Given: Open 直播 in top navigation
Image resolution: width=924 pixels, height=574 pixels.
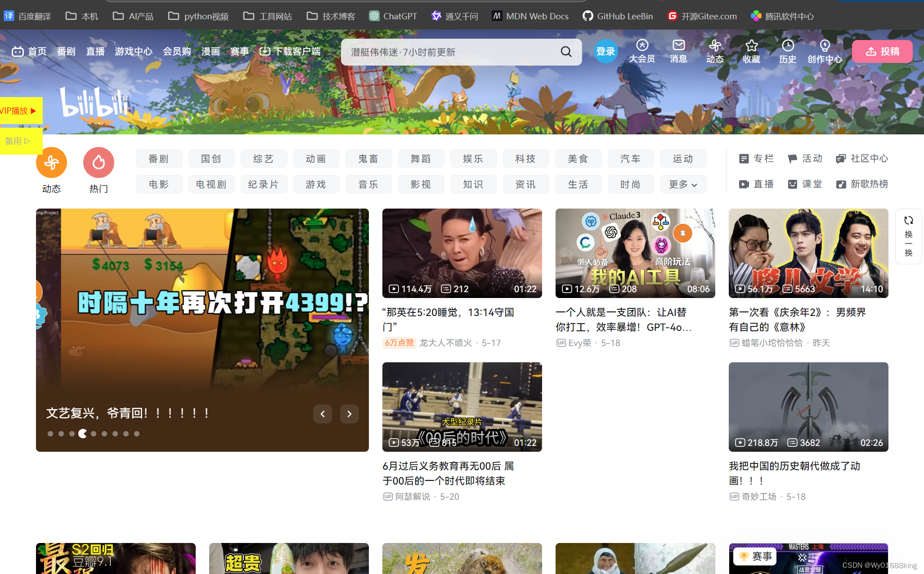Looking at the screenshot, I should point(95,51).
